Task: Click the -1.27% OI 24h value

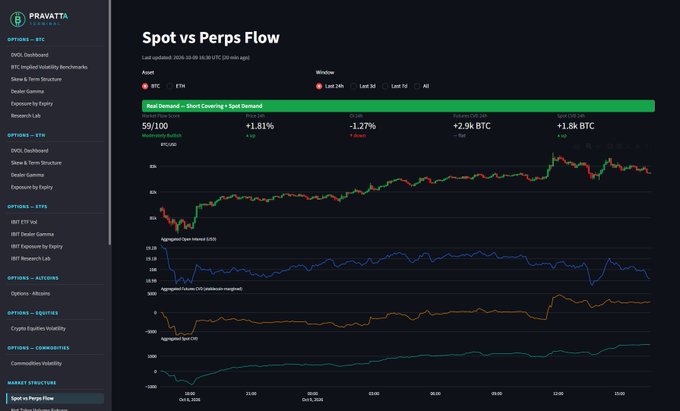Action: 363,126
